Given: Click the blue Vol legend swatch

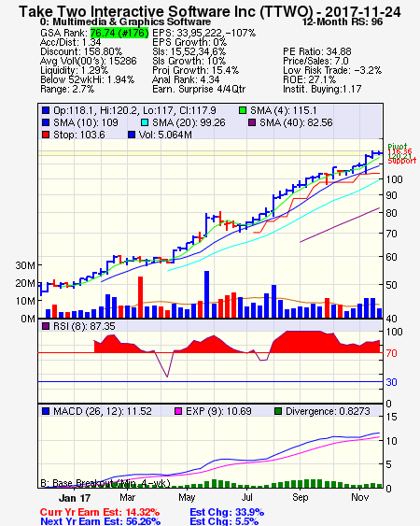Looking at the screenshot, I should (x=132, y=135).
